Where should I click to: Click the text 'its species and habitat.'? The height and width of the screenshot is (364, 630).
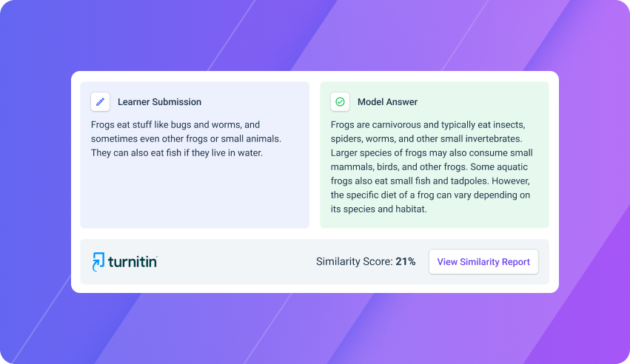pyautogui.click(x=378, y=209)
